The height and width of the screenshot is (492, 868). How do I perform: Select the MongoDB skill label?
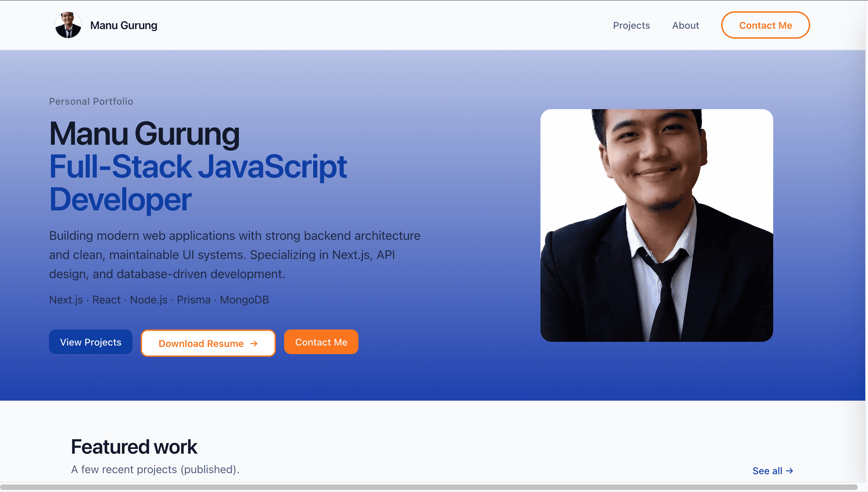tap(244, 300)
